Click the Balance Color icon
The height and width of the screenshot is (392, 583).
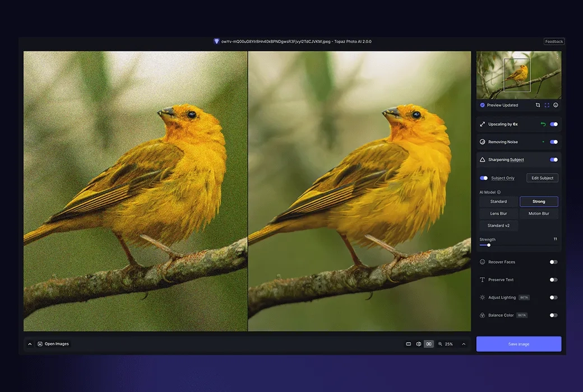coord(482,315)
